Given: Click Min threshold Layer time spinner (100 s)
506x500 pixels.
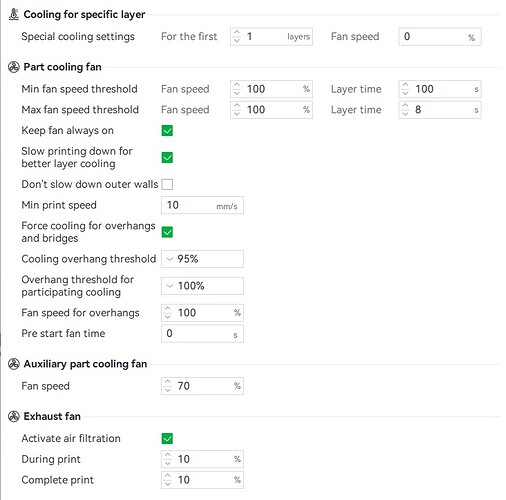Looking at the screenshot, I should 440,89.
